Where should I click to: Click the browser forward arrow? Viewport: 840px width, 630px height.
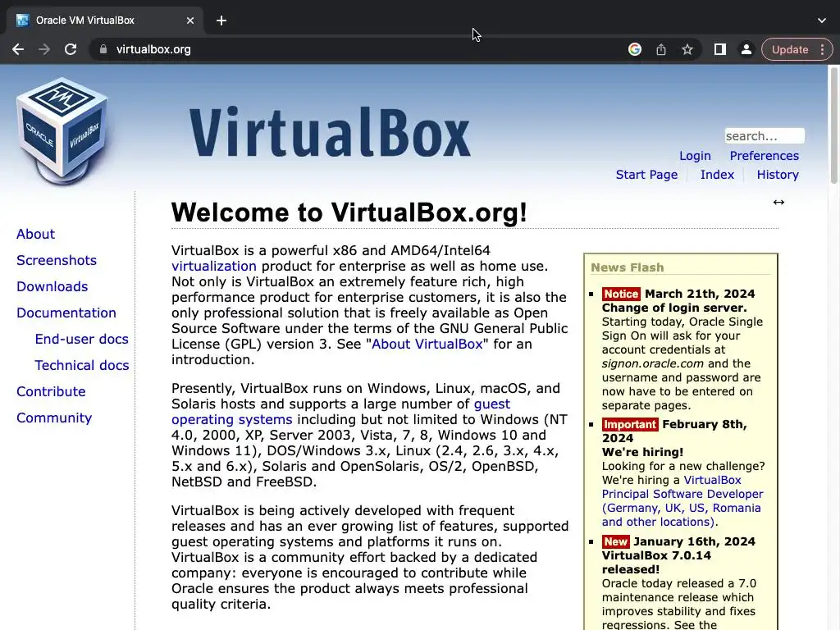[44, 49]
